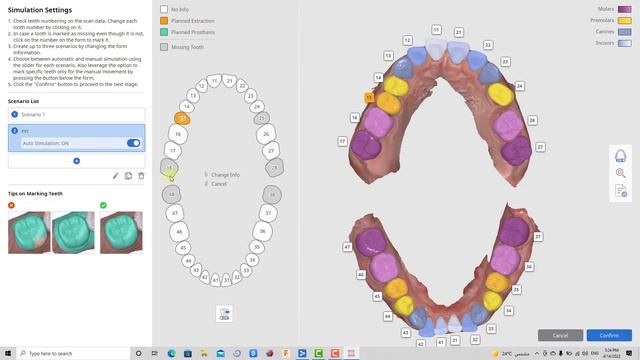Click number label 26 on the upper 3D scan

click(532, 120)
